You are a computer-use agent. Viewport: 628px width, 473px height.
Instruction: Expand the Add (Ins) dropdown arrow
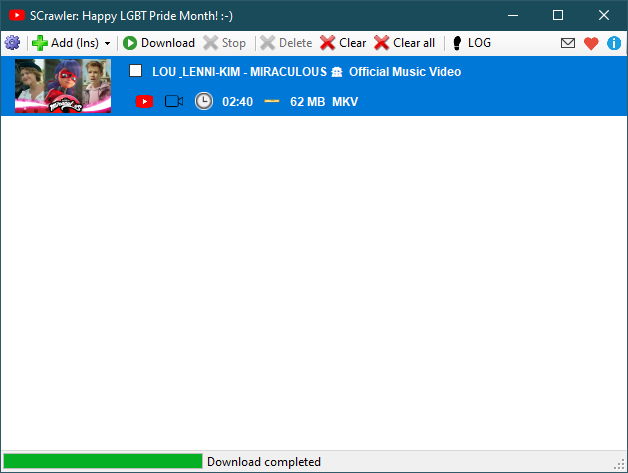pyautogui.click(x=107, y=44)
